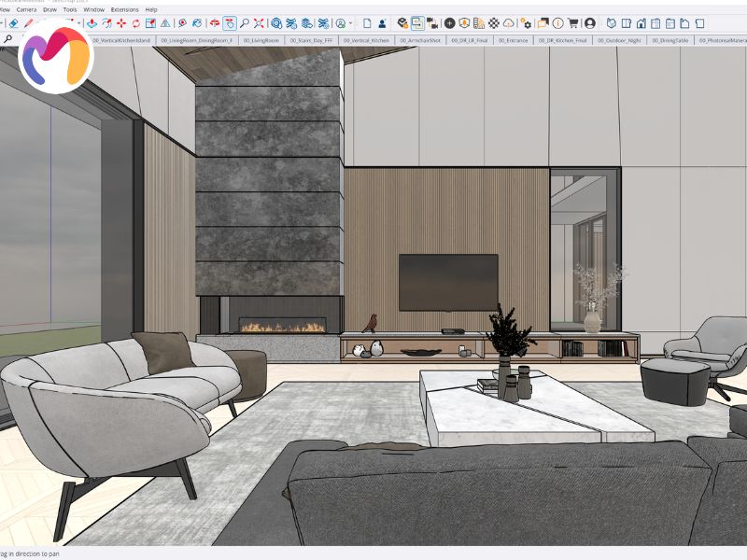Activate the Move tool with red arrows
This screenshot has width=747, height=560.
(x=121, y=22)
